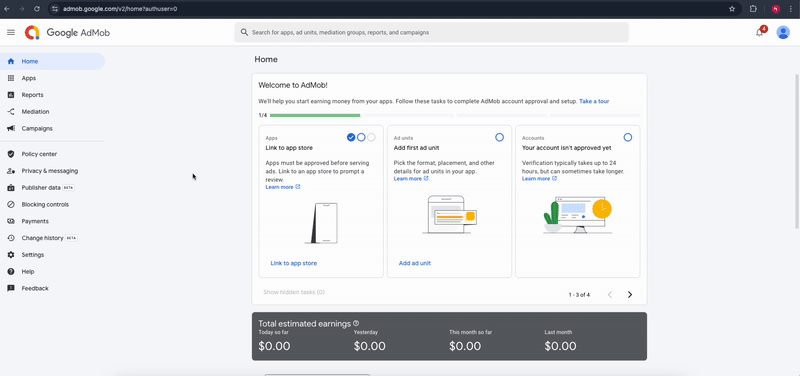Select the second step circle in Apps card
The height and width of the screenshot is (376, 800).
[361, 137]
